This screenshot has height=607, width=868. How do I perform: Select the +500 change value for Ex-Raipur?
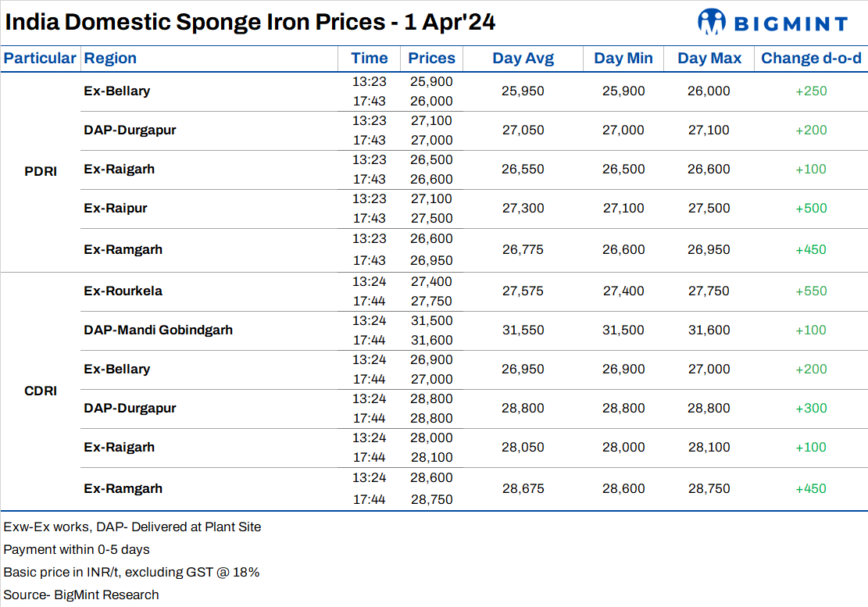811,209
